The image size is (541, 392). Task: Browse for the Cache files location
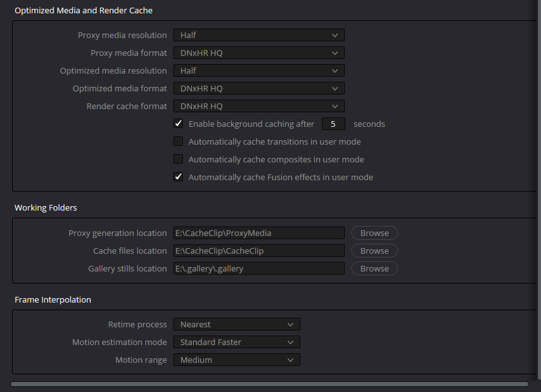coord(374,251)
